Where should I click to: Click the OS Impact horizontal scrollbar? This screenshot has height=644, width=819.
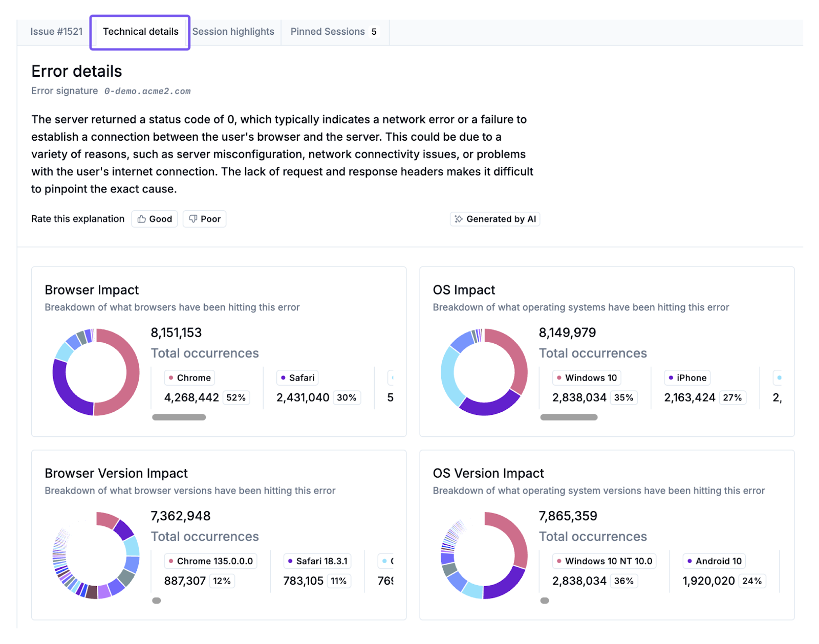[x=569, y=417]
